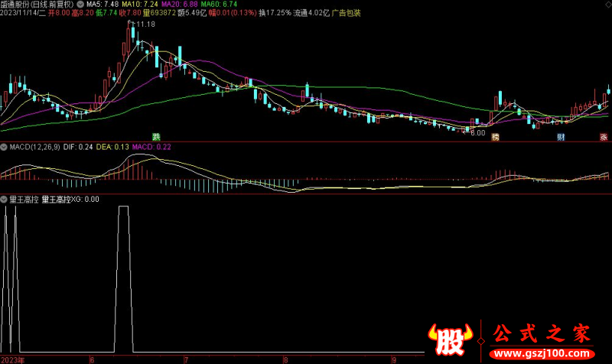Select the MA10: 7.24 label

pos(140,5)
